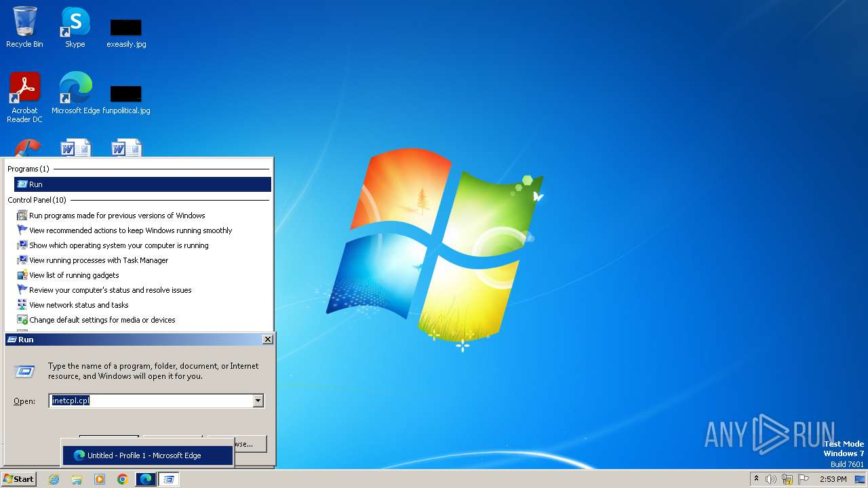This screenshot has height=488, width=868.
Task: Switch to Microsoft Edge taskbar button
Action: [x=146, y=479]
